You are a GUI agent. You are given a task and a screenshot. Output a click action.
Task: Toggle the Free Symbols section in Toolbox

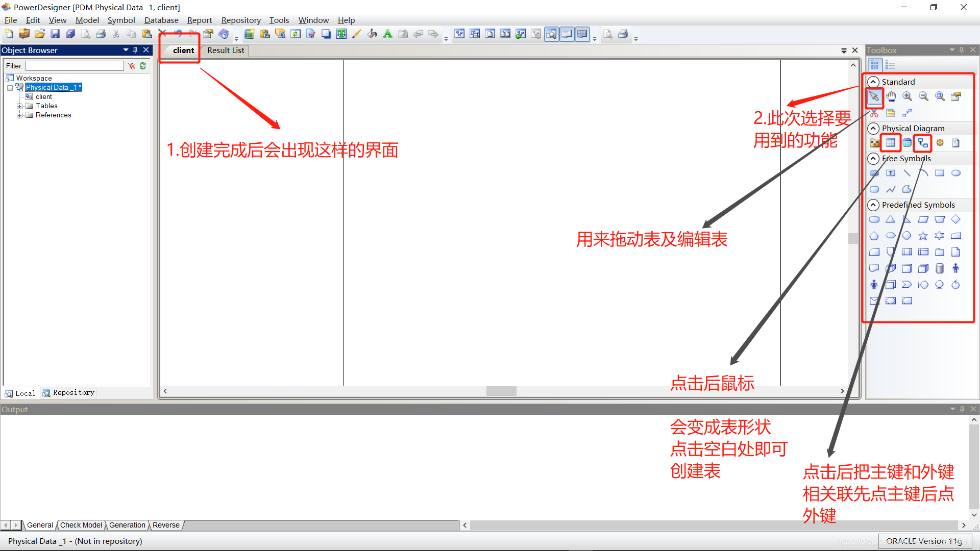(873, 158)
